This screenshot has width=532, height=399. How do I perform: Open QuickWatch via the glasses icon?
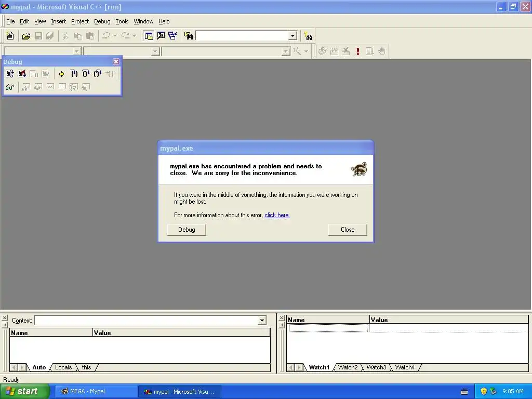(10, 87)
